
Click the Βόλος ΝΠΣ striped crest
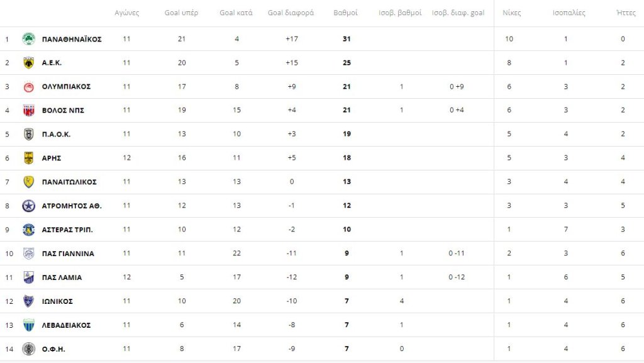tap(28, 110)
